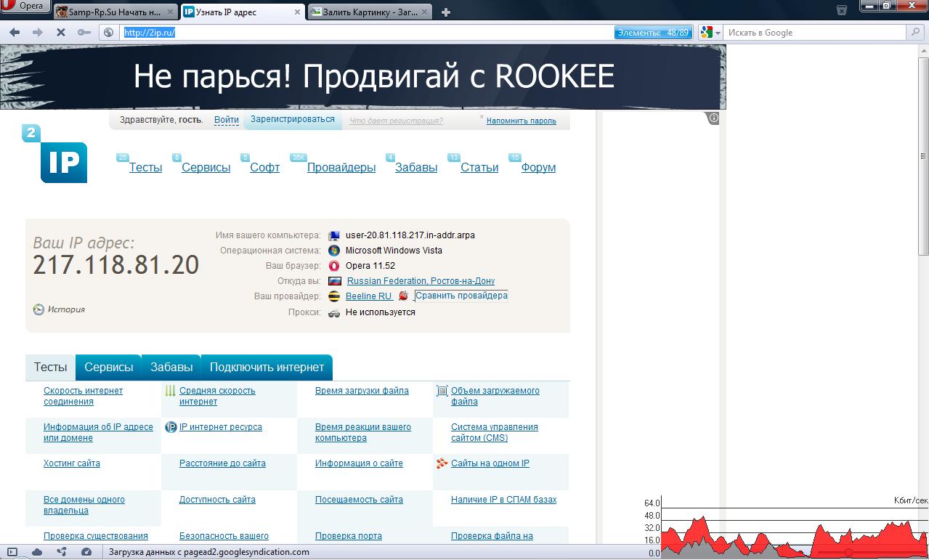This screenshot has width=929, height=560.
Task: Toggle Opera Turbo speedometer icon
Action: coord(86,552)
